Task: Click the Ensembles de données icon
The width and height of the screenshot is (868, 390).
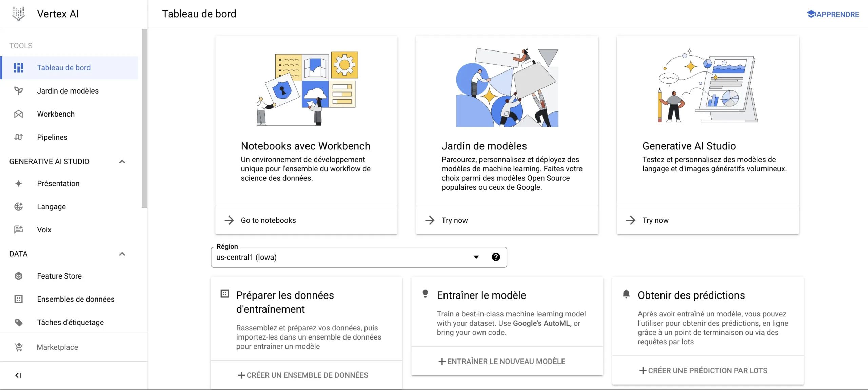Action: (19, 299)
